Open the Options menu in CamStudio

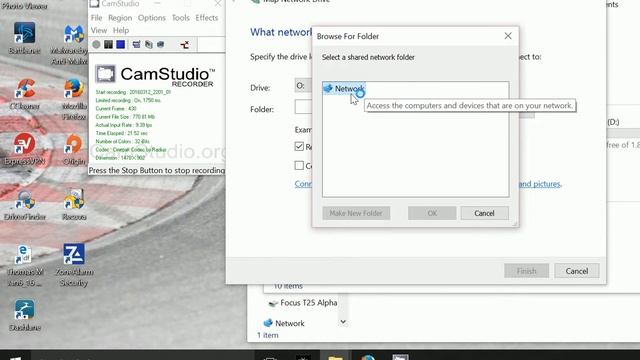click(x=151, y=18)
